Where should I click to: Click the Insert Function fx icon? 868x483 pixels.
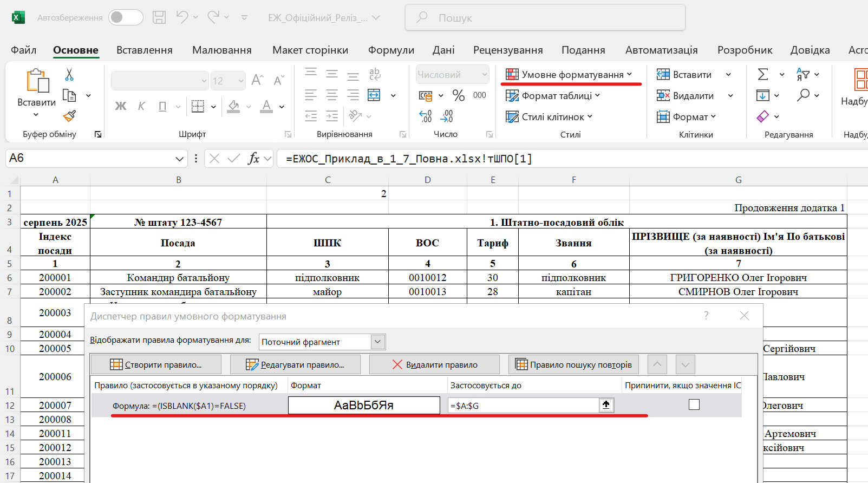point(253,159)
